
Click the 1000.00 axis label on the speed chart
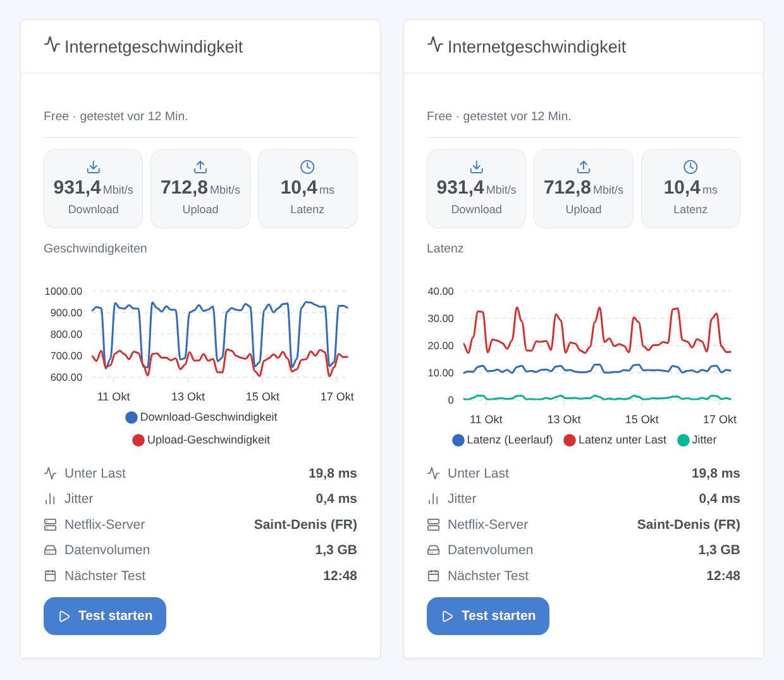click(63, 291)
